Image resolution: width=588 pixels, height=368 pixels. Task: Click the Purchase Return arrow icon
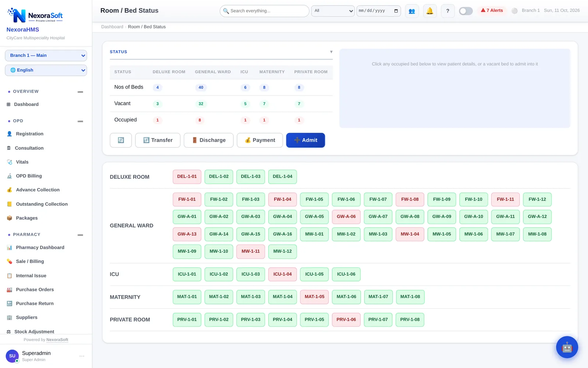tap(10, 304)
